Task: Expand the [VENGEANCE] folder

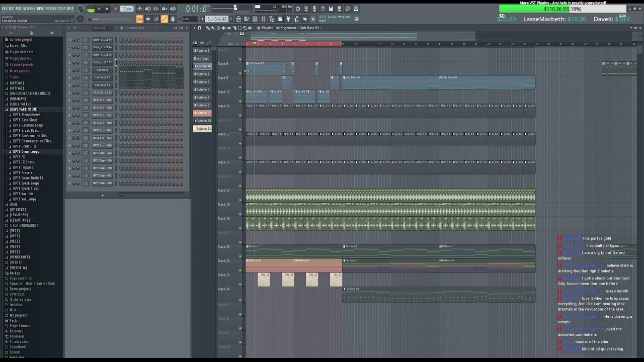Action: click(20, 257)
